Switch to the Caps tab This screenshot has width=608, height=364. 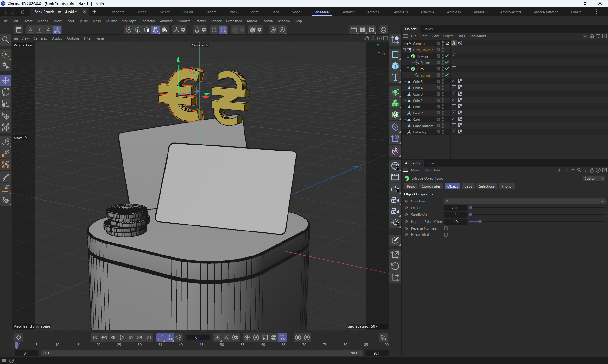pos(468,186)
